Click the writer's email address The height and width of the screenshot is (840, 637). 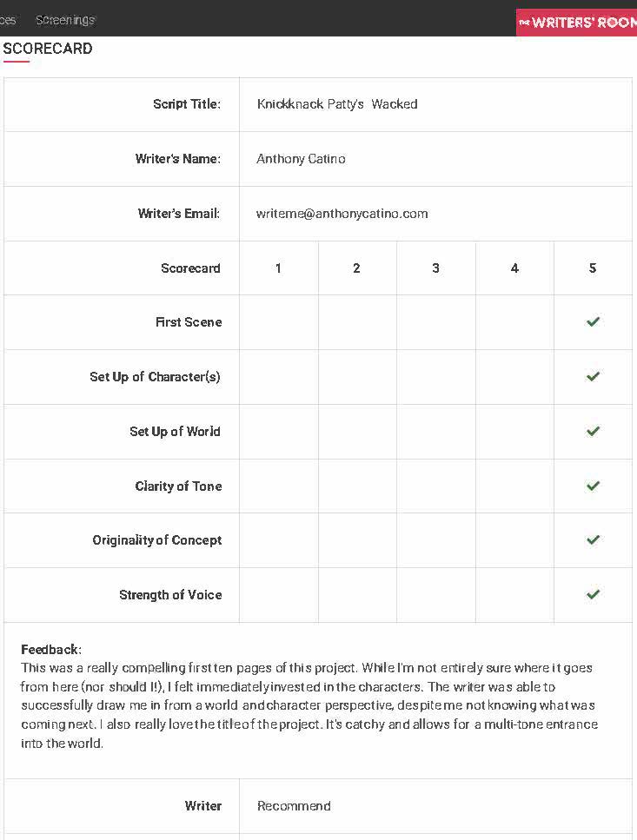(x=342, y=214)
